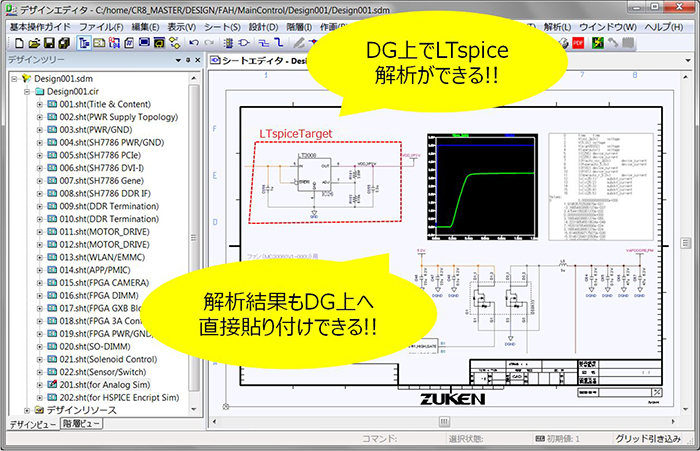Save the design with floppy icon
Image resolution: width=700 pixels, height=451 pixels.
pyautogui.click(x=49, y=43)
